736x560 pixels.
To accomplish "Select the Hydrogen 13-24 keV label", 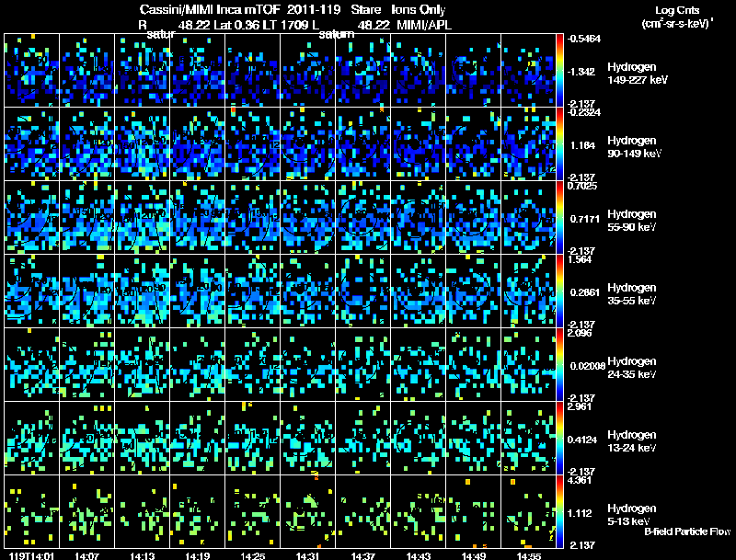I will tap(631, 441).
